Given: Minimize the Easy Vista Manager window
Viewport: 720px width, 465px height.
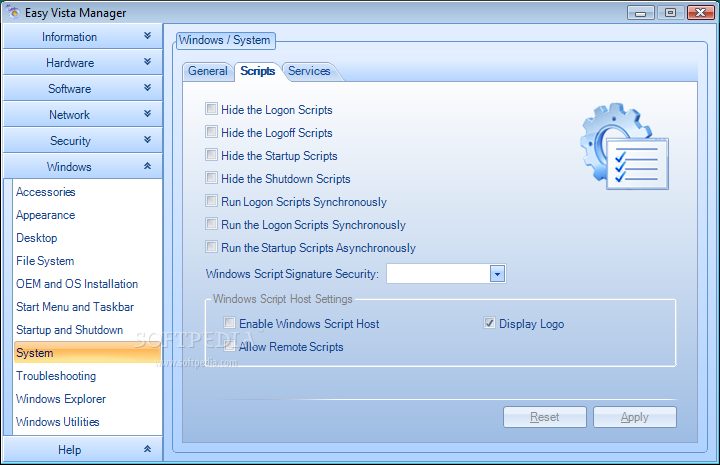Looking at the screenshot, I should [641, 13].
